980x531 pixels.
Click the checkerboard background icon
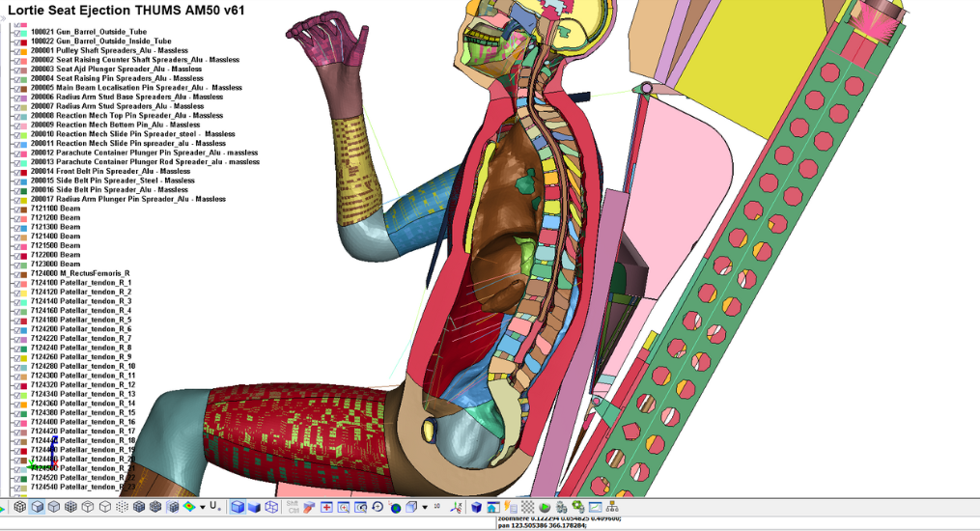pos(527,507)
